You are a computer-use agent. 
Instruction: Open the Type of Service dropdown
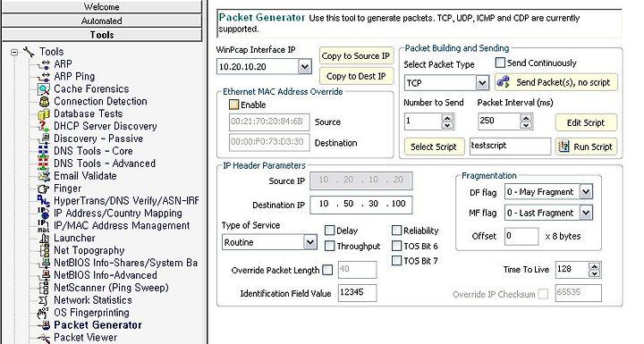coord(310,242)
